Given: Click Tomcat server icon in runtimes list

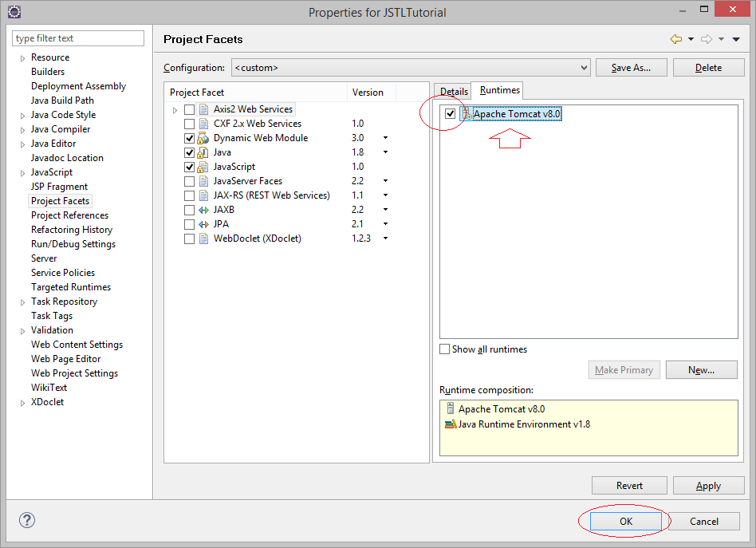Looking at the screenshot, I should click(467, 114).
